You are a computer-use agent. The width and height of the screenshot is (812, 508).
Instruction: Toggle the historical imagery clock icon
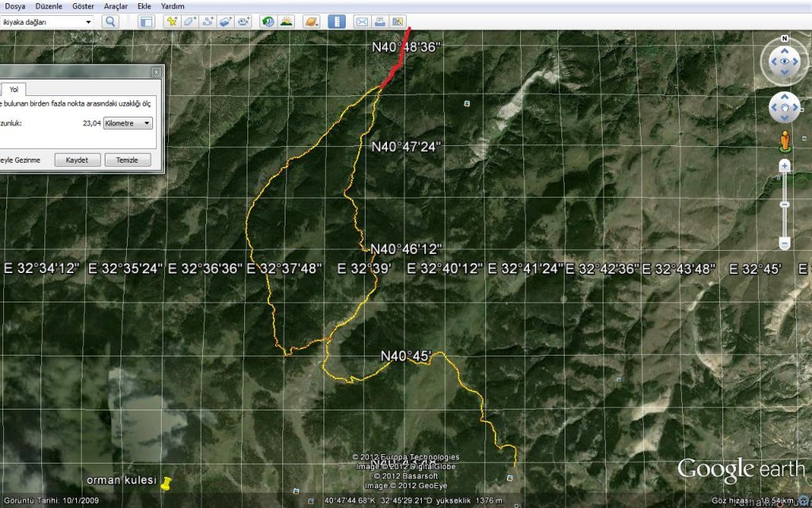click(268, 21)
